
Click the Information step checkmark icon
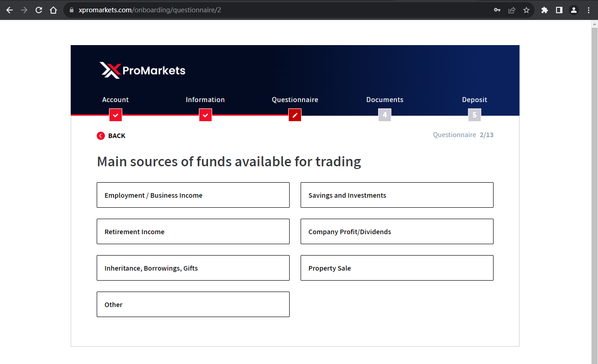tap(206, 115)
